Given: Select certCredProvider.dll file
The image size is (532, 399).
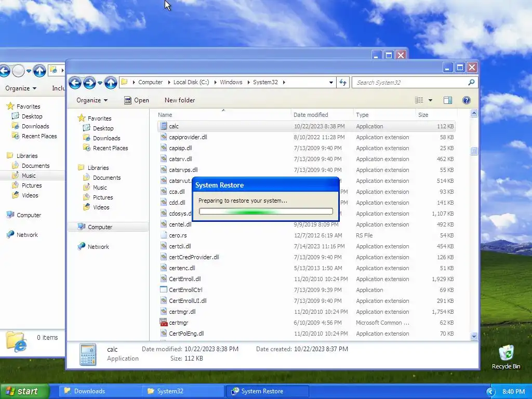Looking at the screenshot, I should 194,257.
